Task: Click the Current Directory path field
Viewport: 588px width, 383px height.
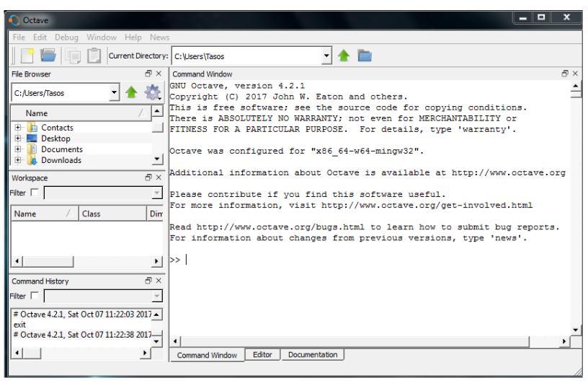Action: pos(247,56)
